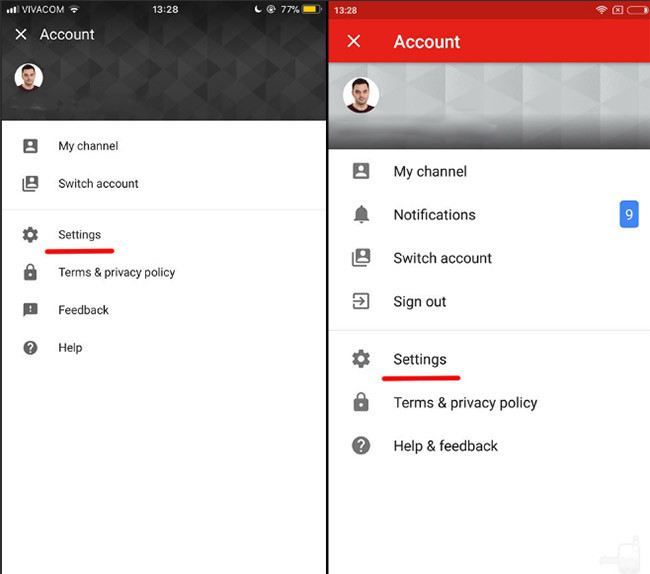650x574 pixels.
Task: Open the Notifications menu item
Action: tap(434, 215)
